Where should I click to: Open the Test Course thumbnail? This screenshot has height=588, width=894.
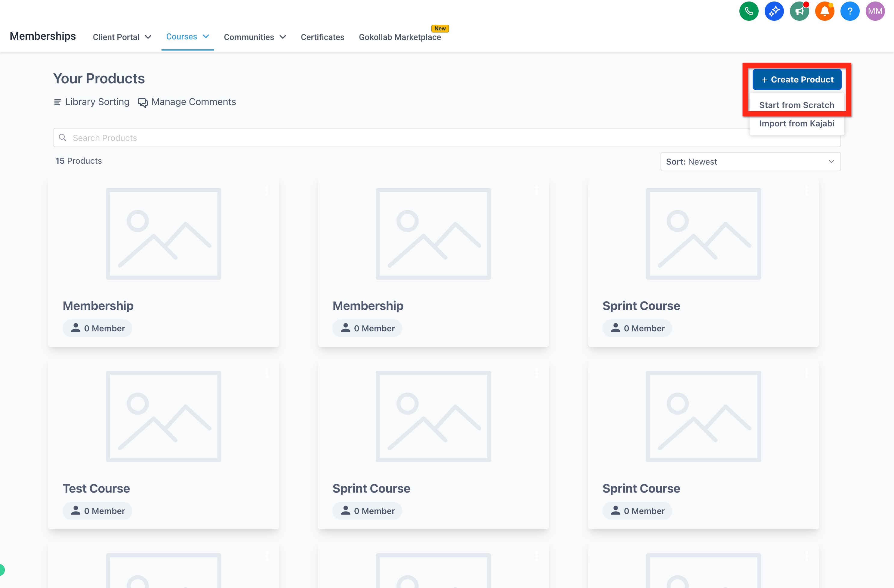coord(163,416)
